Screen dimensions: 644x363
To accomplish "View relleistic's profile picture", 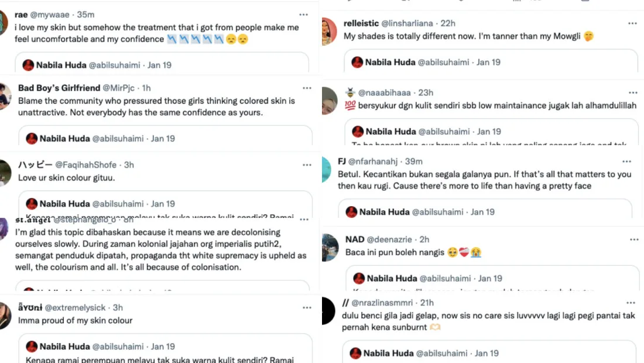I will [x=330, y=30].
